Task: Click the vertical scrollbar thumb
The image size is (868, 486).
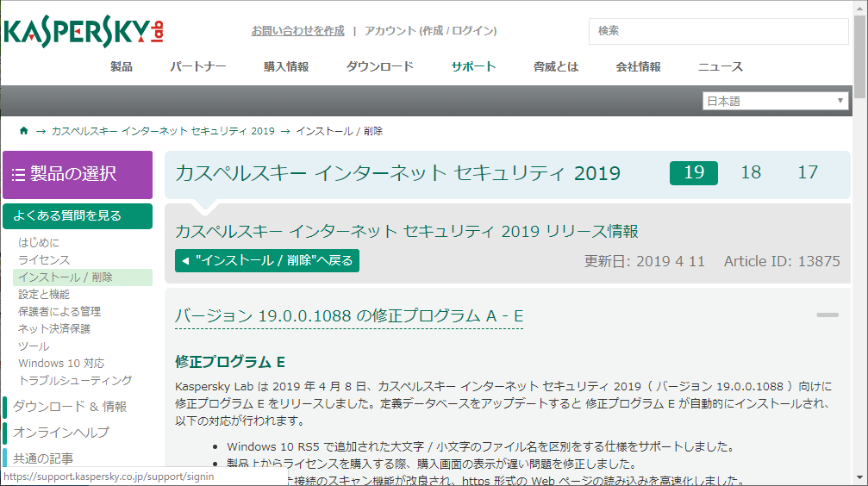Action: 859,57
